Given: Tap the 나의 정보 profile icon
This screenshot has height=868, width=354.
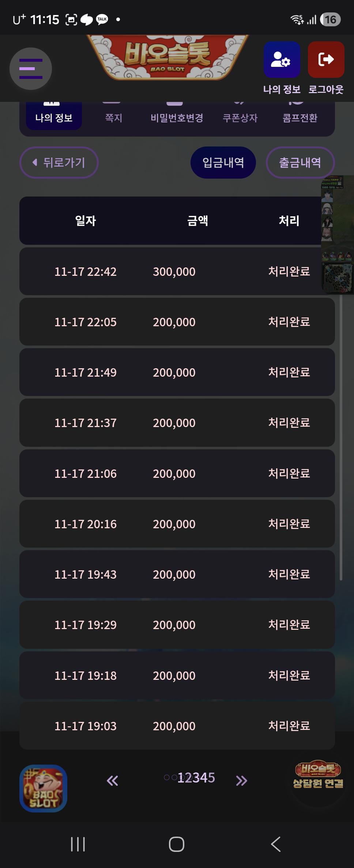Looking at the screenshot, I should [282, 60].
